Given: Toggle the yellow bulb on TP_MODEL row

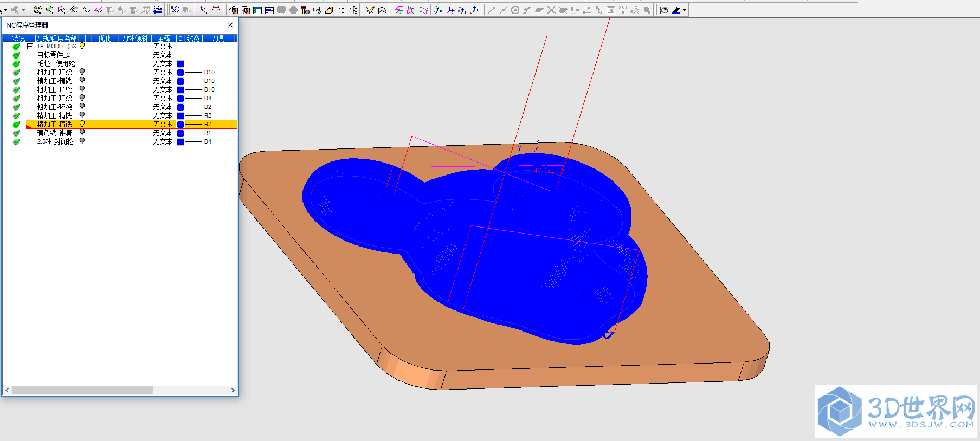Looking at the screenshot, I should 82,46.
